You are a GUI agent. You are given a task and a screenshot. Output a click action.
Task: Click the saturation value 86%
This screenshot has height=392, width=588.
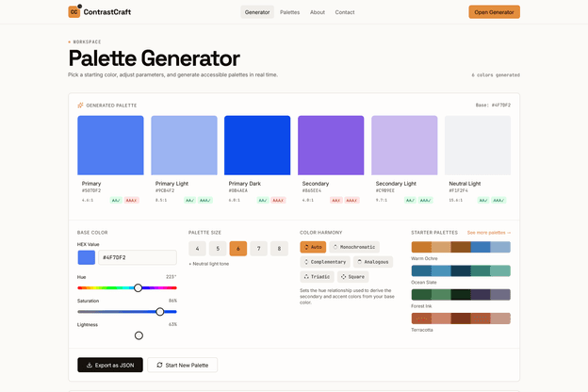click(172, 301)
